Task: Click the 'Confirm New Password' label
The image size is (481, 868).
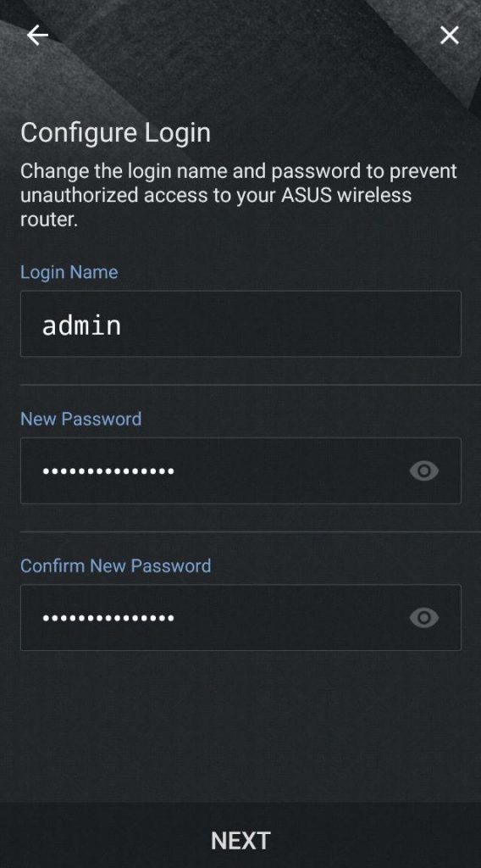Action: coord(115,565)
